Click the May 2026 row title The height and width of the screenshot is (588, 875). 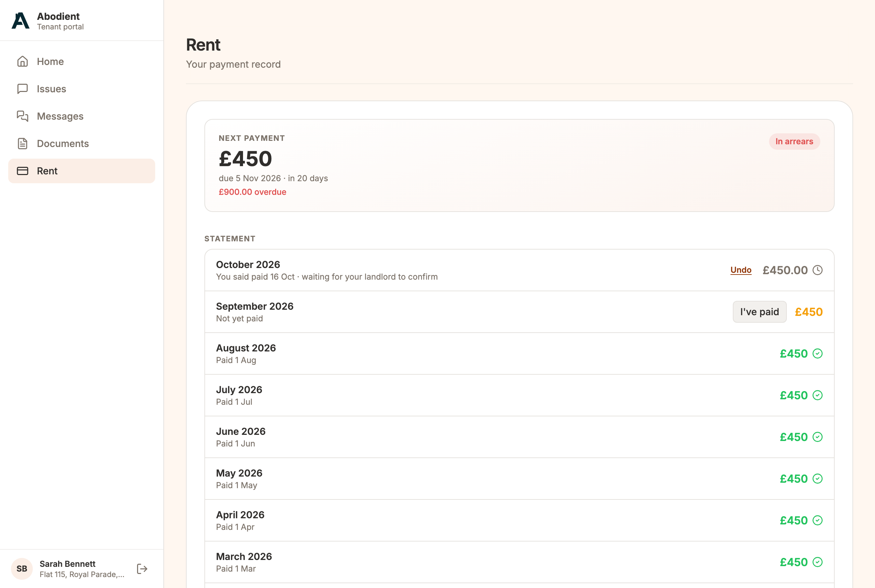pyautogui.click(x=239, y=473)
